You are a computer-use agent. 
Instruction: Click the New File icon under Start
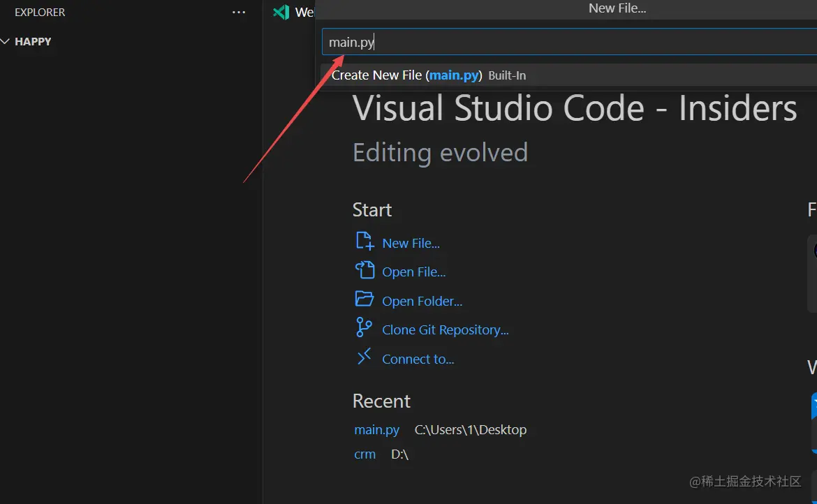[365, 242]
